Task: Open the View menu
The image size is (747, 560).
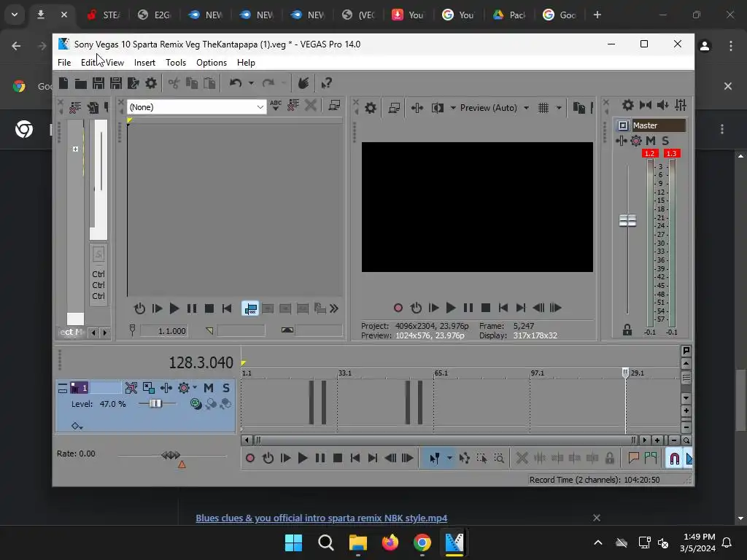Action: coord(115,63)
